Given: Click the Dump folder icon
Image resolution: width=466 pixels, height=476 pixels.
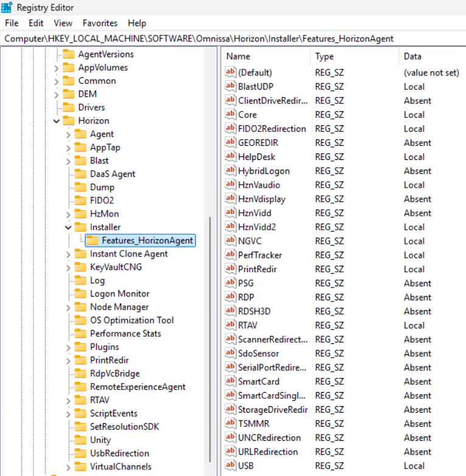Looking at the screenshot, I should coord(80,187).
